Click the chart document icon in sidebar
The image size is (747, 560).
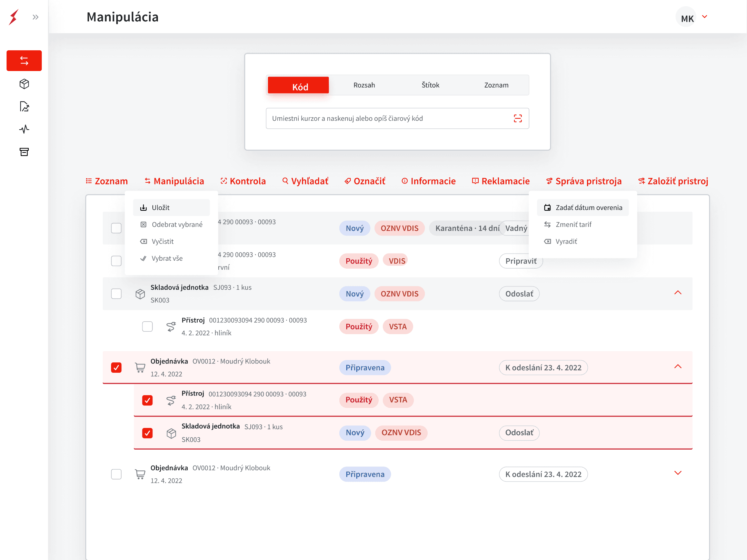point(24,107)
